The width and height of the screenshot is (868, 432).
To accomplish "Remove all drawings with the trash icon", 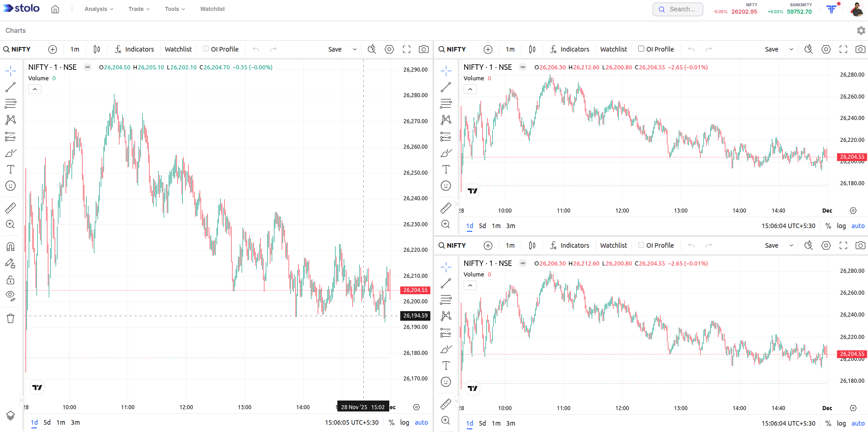I will point(10,318).
